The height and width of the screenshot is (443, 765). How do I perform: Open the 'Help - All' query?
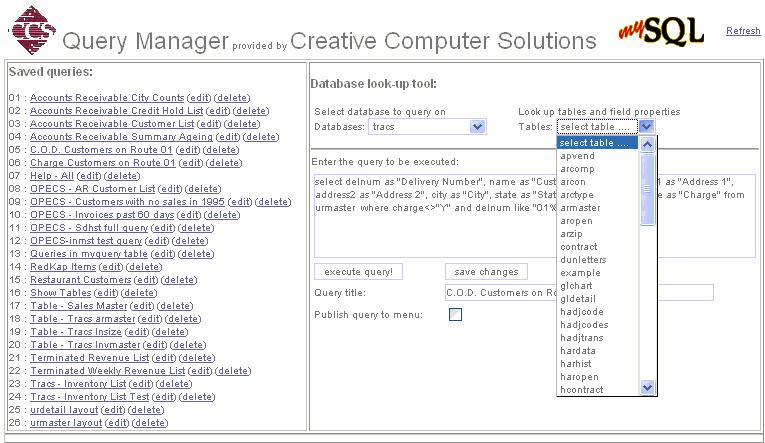click(x=52, y=176)
